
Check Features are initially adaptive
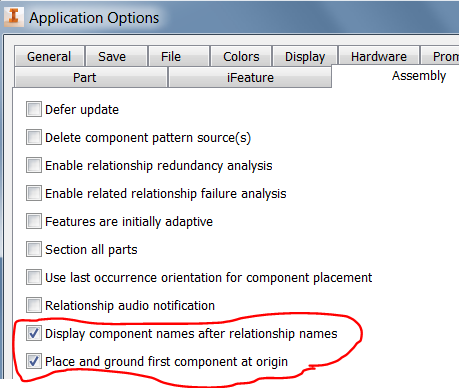[x=34, y=221]
